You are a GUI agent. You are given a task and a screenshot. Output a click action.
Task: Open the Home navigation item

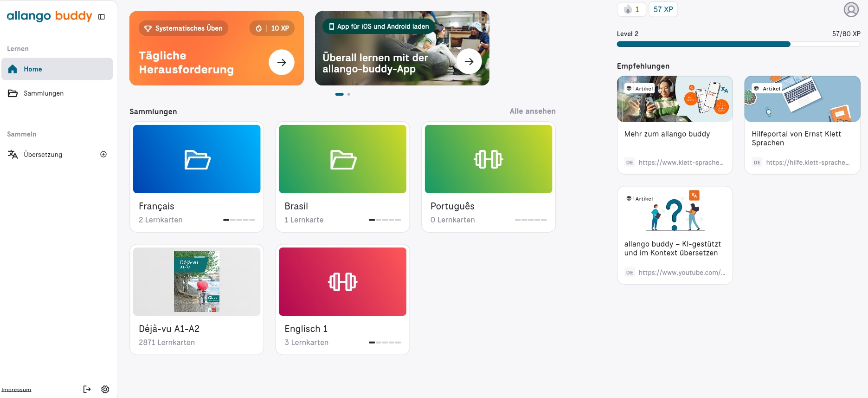pyautogui.click(x=57, y=69)
